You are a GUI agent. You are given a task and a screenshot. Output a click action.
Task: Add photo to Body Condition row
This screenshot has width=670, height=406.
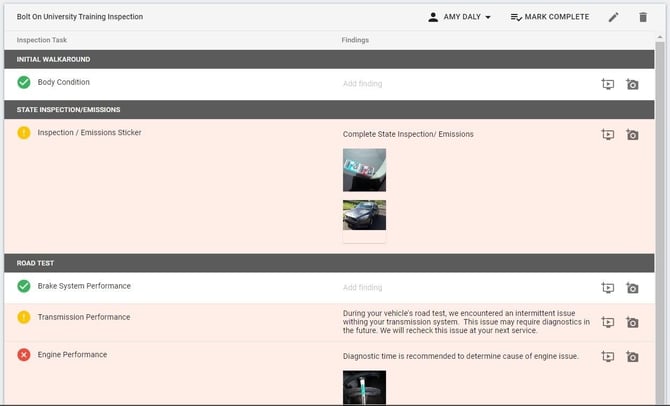[632, 84]
